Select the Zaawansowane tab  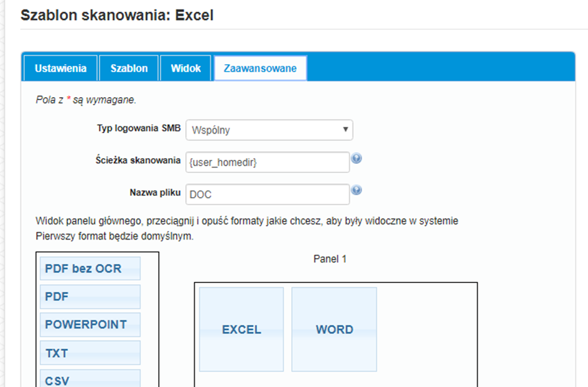pos(260,68)
